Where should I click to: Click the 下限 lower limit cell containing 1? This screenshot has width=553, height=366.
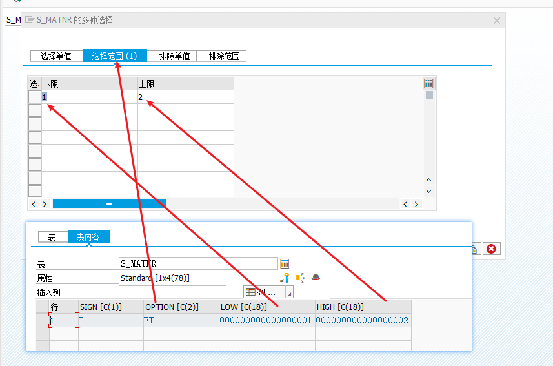click(89, 97)
